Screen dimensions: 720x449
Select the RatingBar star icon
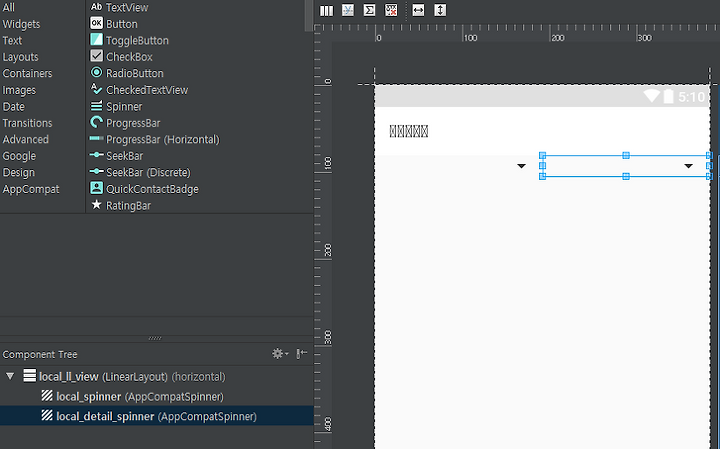coord(96,205)
